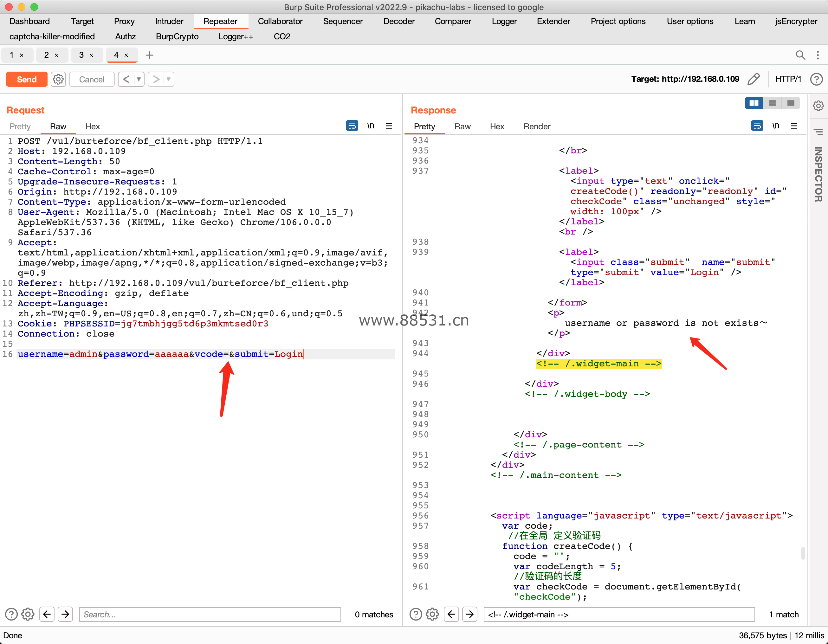Click the HTTP/1 protocol selector
The width and height of the screenshot is (828, 644).
(x=788, y=79)
